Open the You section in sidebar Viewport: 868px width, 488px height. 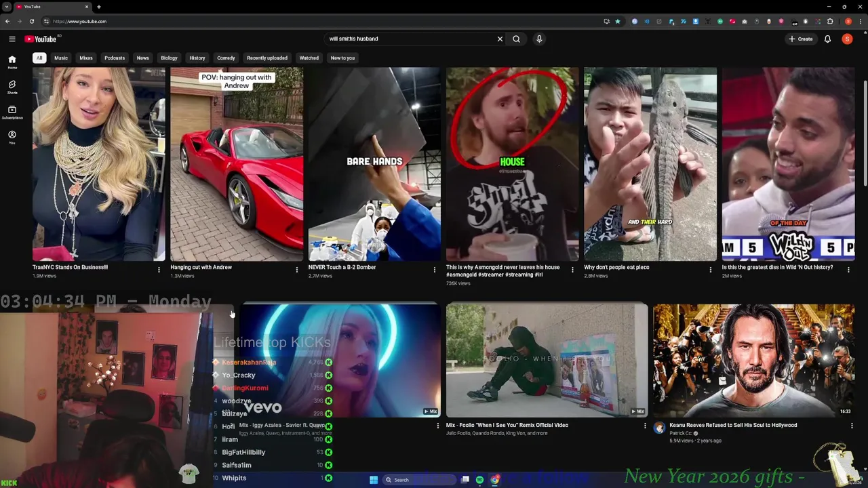click(x=12, y=138)
